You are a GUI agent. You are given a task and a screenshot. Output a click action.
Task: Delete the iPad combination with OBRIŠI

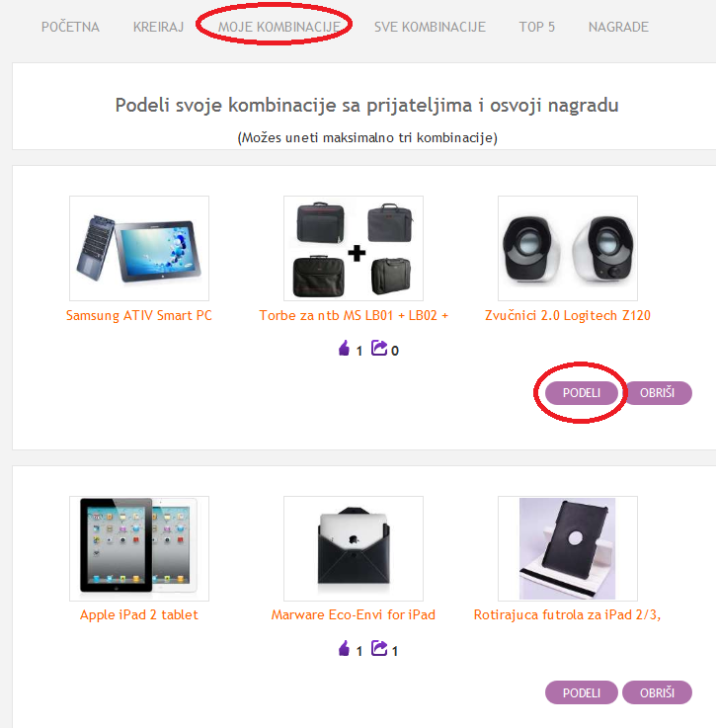(657, 692)
